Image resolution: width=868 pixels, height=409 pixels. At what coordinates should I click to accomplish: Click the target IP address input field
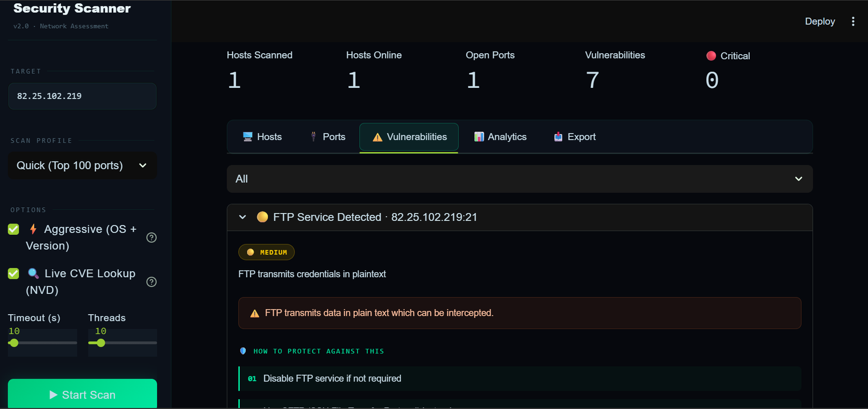click(82, 96)
